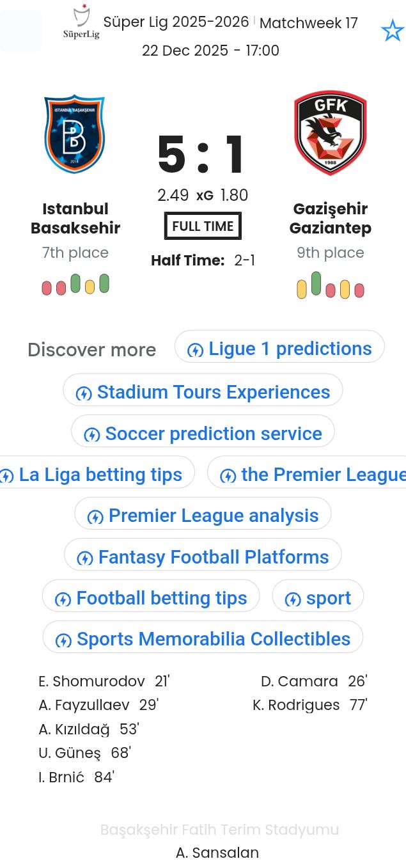406x868 pixels.
Task: Click the lightning icon beside Ligue 1 predictions
Action: coord(195,350)
